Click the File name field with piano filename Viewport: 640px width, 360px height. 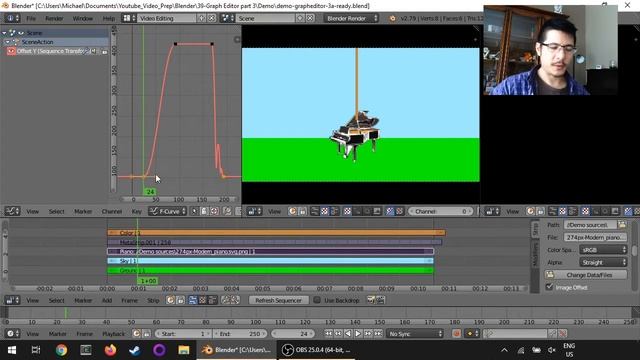[x=595, y=237]
